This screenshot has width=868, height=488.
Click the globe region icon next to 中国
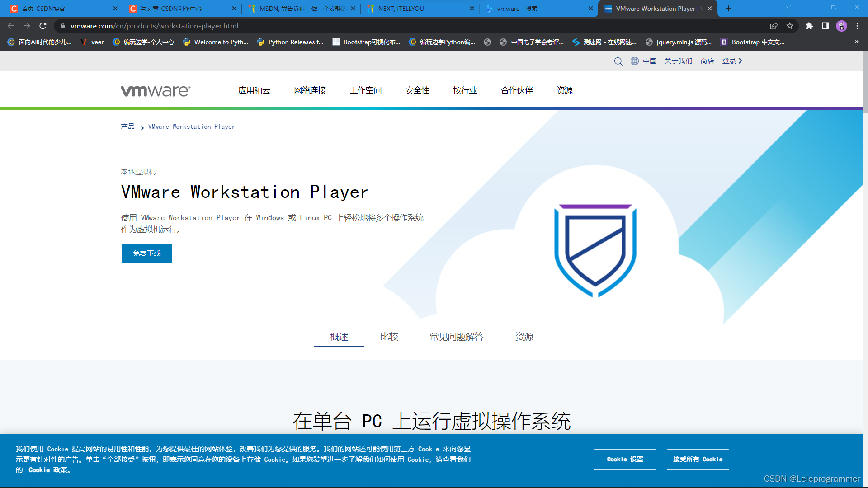tap(635, 61)
